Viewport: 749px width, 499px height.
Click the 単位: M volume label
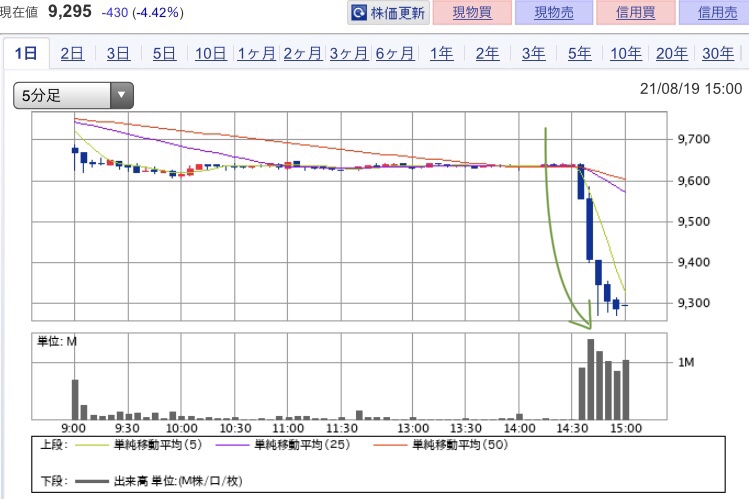(57, 341)
